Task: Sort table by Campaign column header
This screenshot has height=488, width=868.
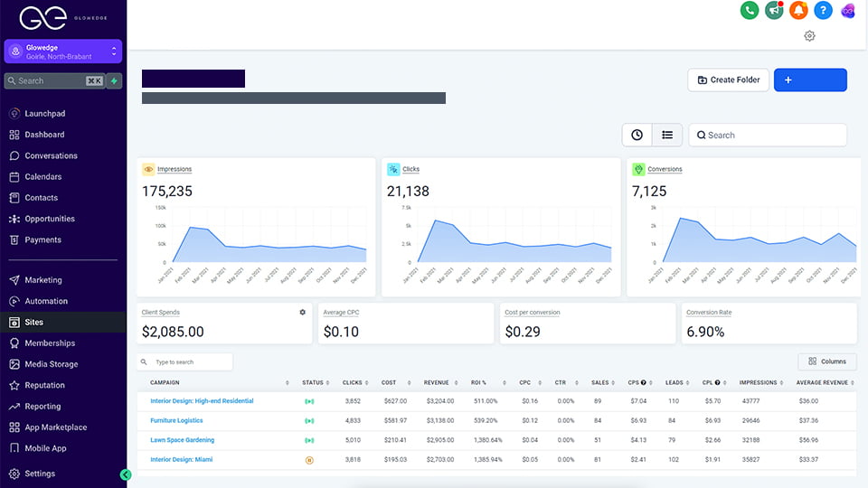Action: (165, 382)
